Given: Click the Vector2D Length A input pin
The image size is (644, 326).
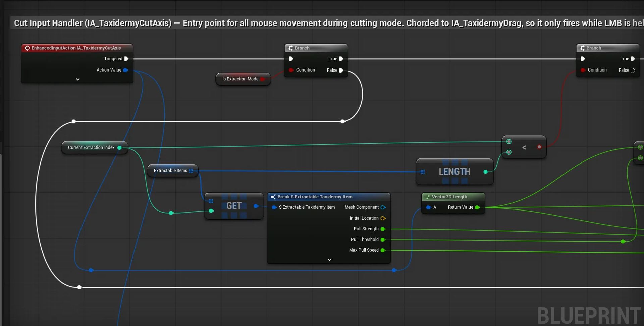Looking at the screenshot, I should pos(428,207).
